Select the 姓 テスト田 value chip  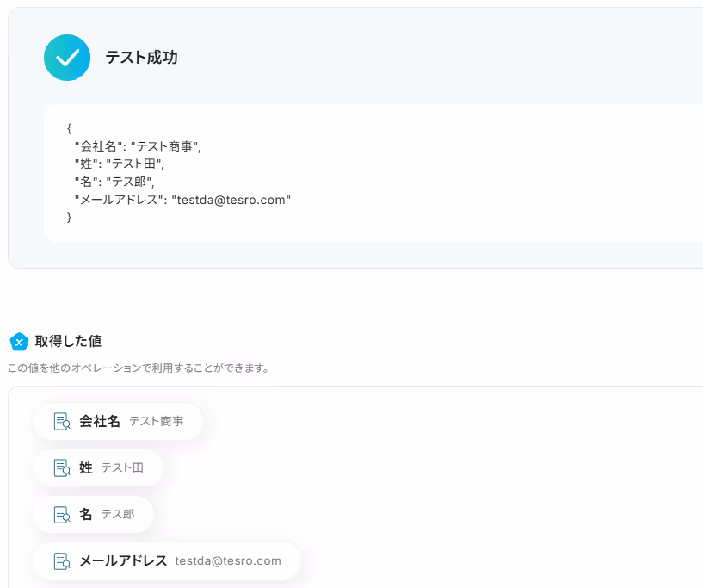98,467
